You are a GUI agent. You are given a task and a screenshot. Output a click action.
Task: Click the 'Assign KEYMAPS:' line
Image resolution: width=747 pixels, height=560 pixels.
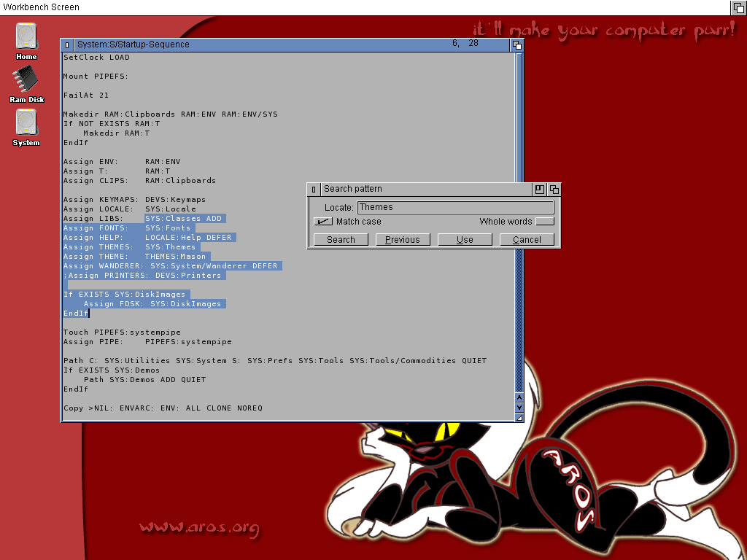135,200
